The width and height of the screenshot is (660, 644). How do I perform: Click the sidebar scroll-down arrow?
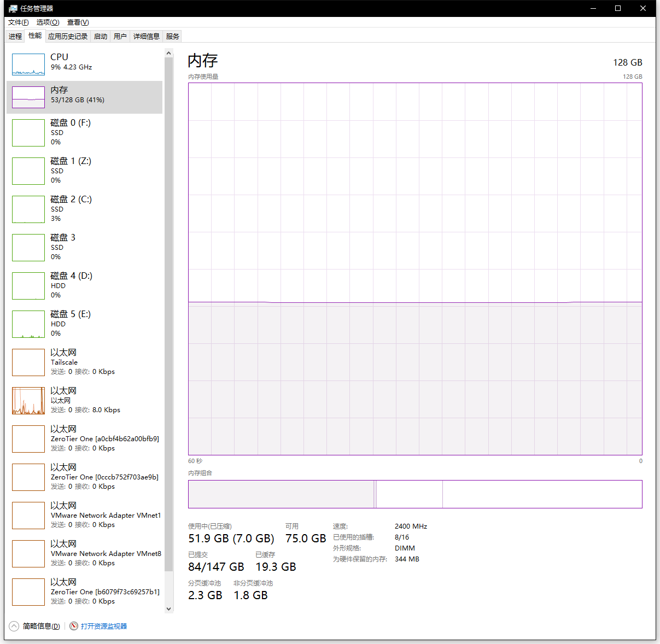click(x=169, y=608)
